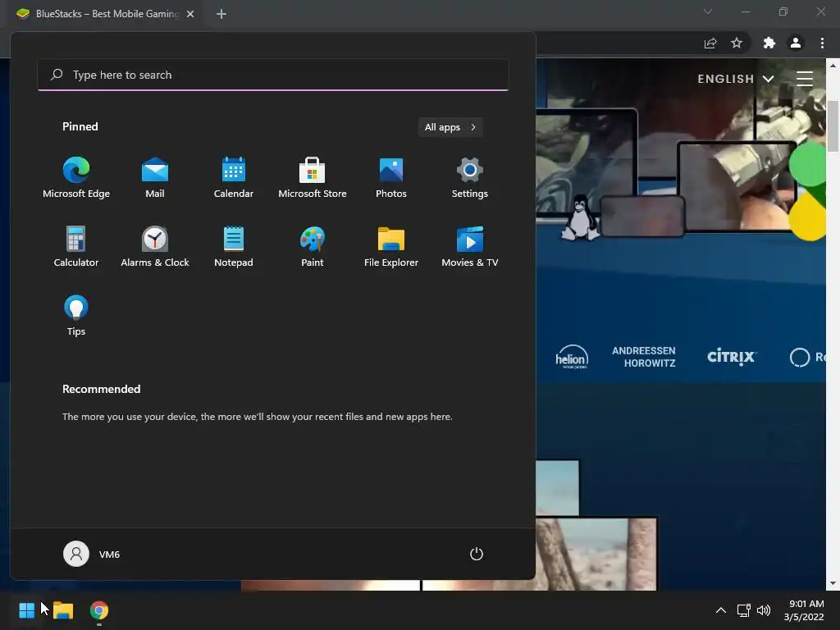Click the Helion logo on webpage
The width and height of the screenshot is (840, 630).
(572, 358)
